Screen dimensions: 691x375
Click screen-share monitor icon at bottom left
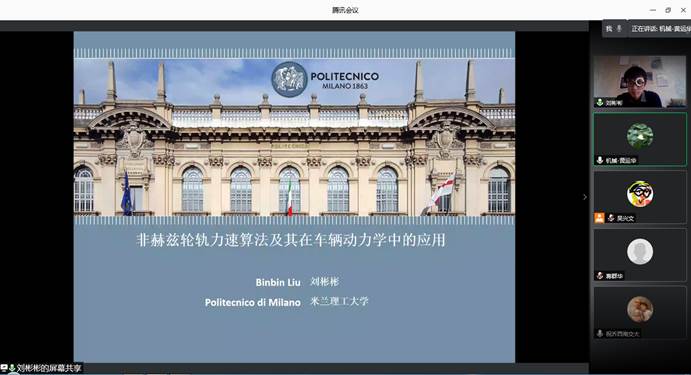coord(4,368)
